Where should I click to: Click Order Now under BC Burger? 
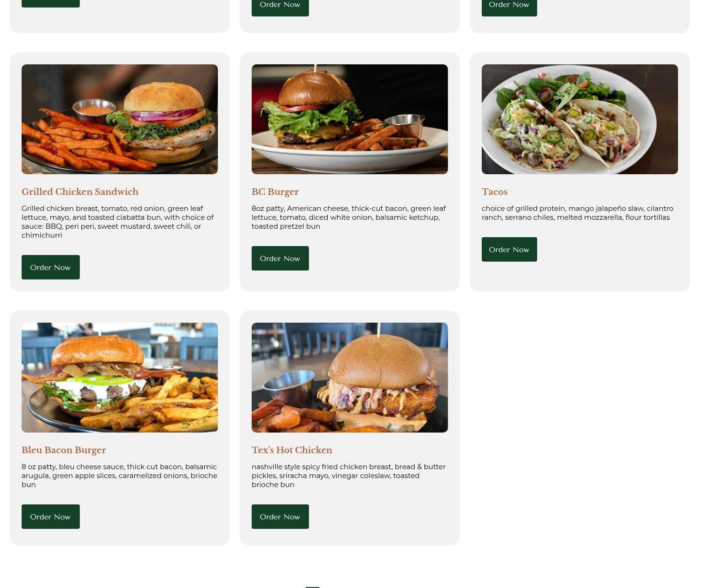click(x=280, y=258)
